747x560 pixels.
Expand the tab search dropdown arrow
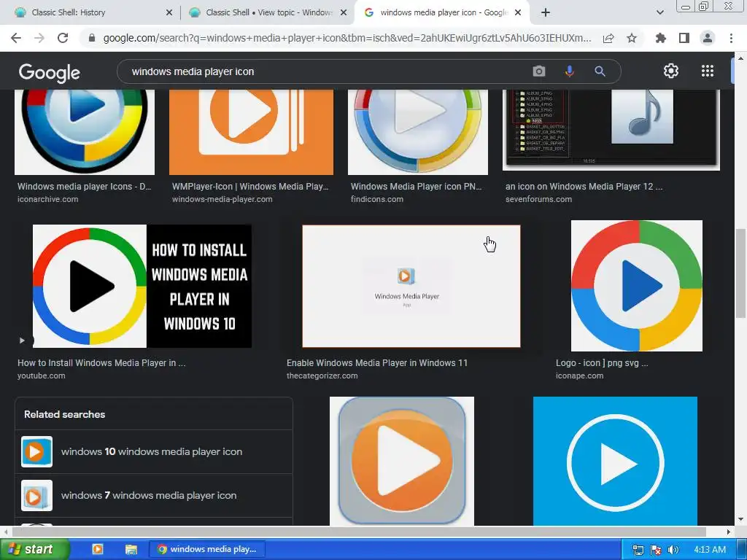(x=659, y=12)
